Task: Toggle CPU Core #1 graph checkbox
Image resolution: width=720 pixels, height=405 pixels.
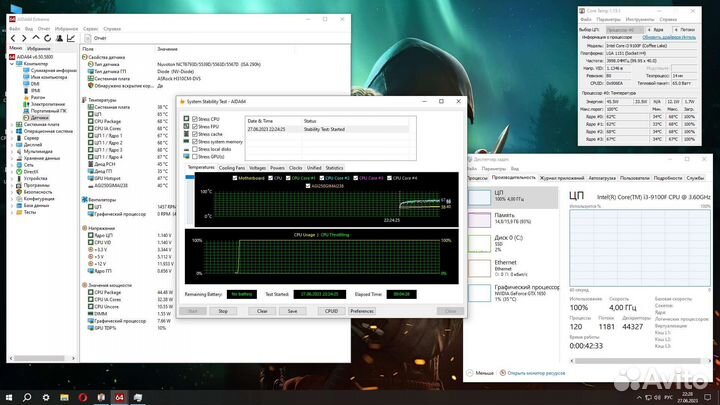Action: coord(288,178)
